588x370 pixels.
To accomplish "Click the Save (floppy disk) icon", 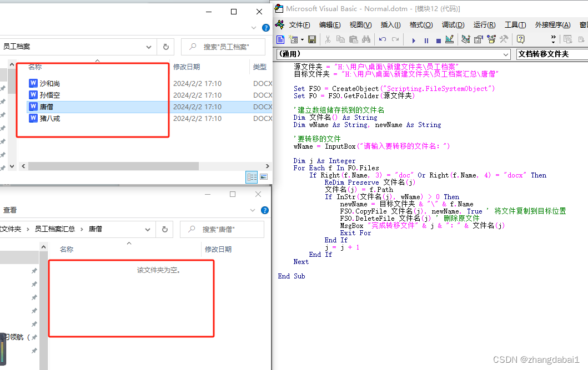I will coord(312,39).
